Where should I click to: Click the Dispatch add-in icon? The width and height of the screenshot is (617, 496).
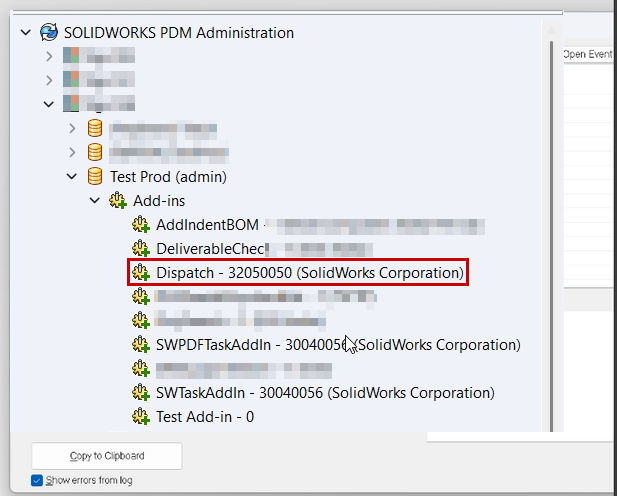(141, 273)
